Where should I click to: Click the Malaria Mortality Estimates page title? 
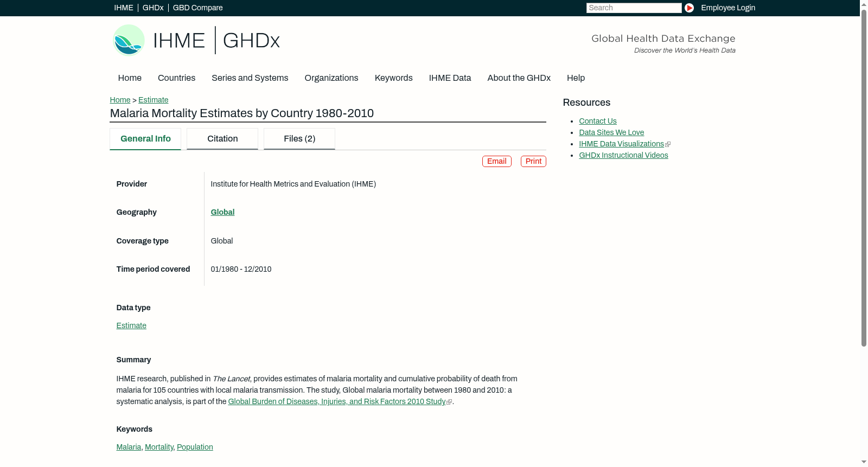pos(242,113)
